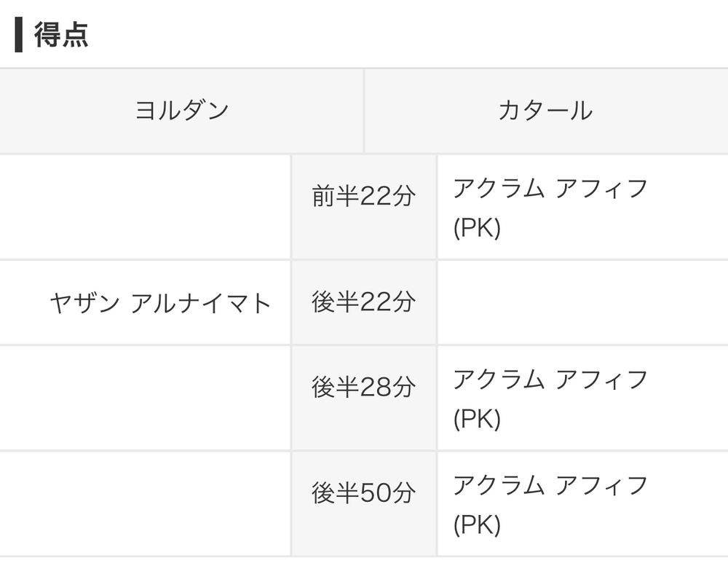Image resolution: width=728 pixels, height=566 pixels.
Task: Click the 点 character in the heading
Action: pyautogui.click(x=75, y=34)
